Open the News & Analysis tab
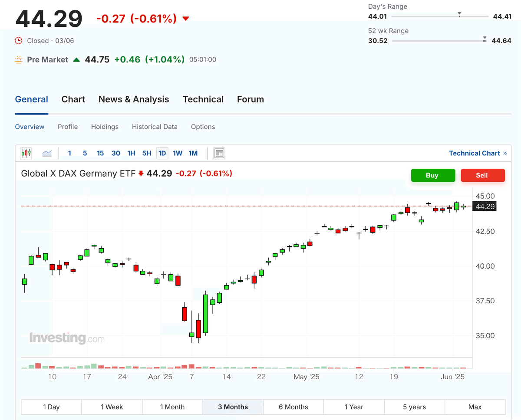521x420 pixels. tap(134, 99)
